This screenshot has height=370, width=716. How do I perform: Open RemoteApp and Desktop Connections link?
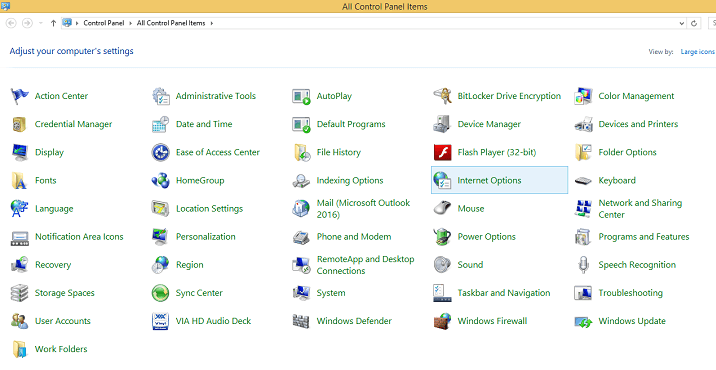(365, 265)
